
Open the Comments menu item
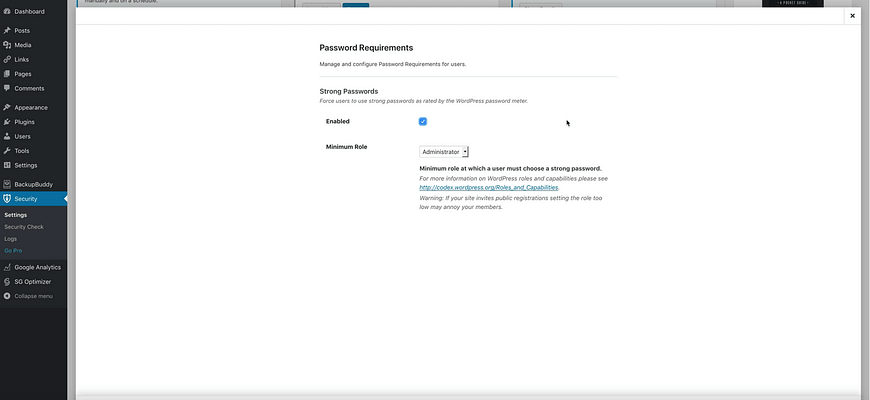click(x=29, y=88)
